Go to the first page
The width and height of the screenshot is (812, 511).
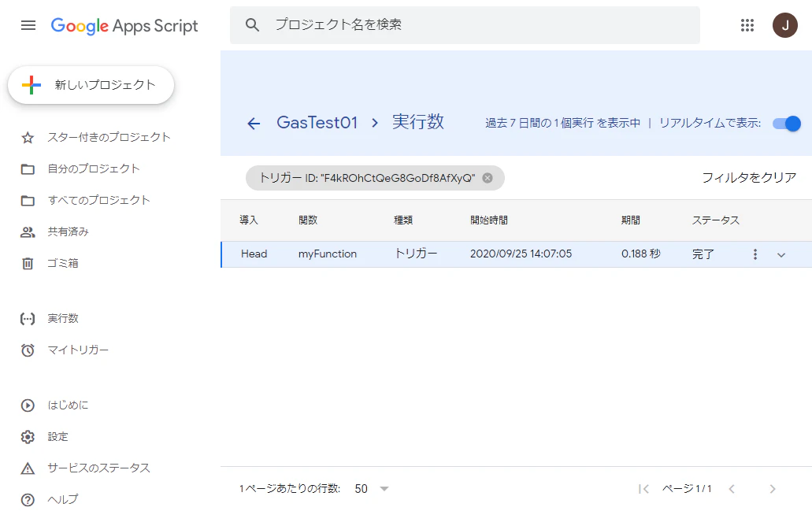[x=643, y=489]
